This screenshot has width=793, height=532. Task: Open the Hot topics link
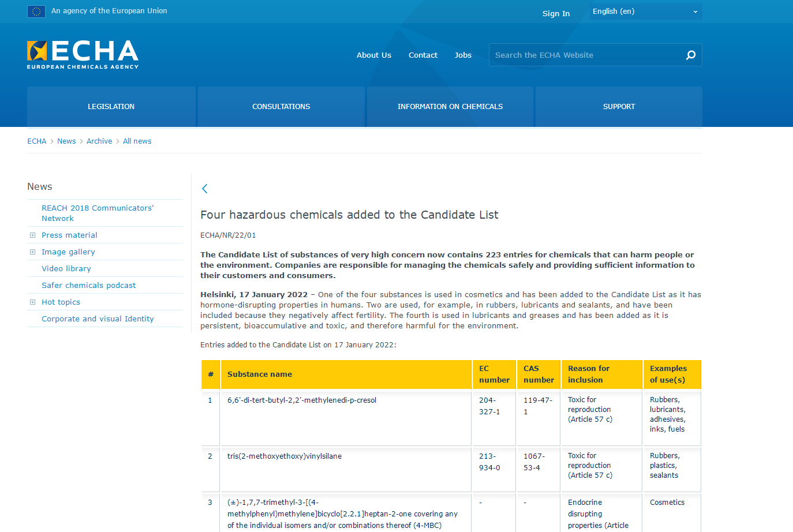[x=61, y=302]
